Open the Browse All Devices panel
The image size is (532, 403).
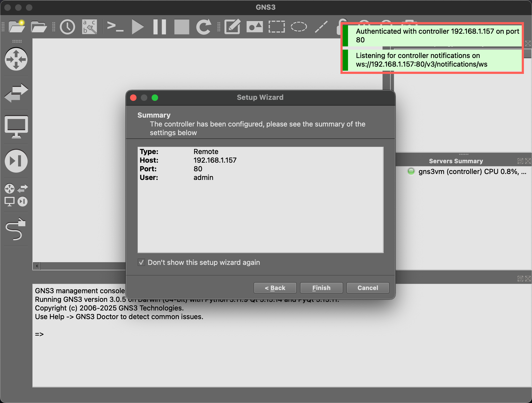(x=16, y=195)
